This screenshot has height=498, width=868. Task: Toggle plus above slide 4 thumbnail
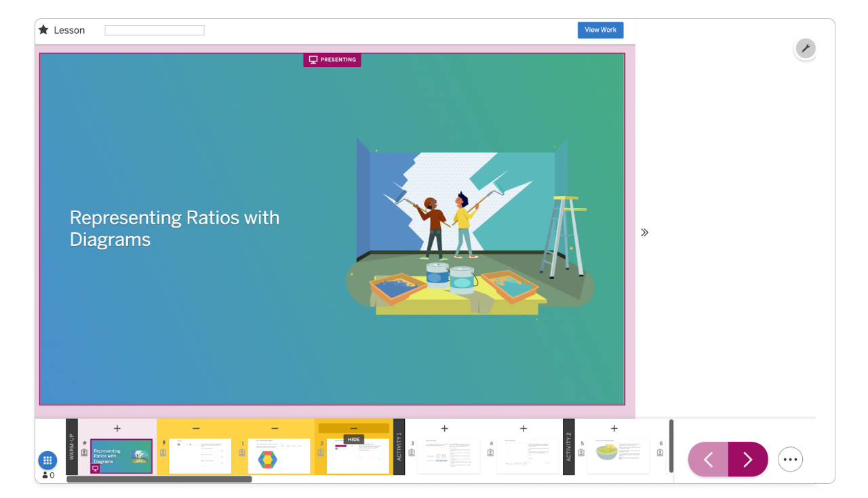click(x=523, y=428)
